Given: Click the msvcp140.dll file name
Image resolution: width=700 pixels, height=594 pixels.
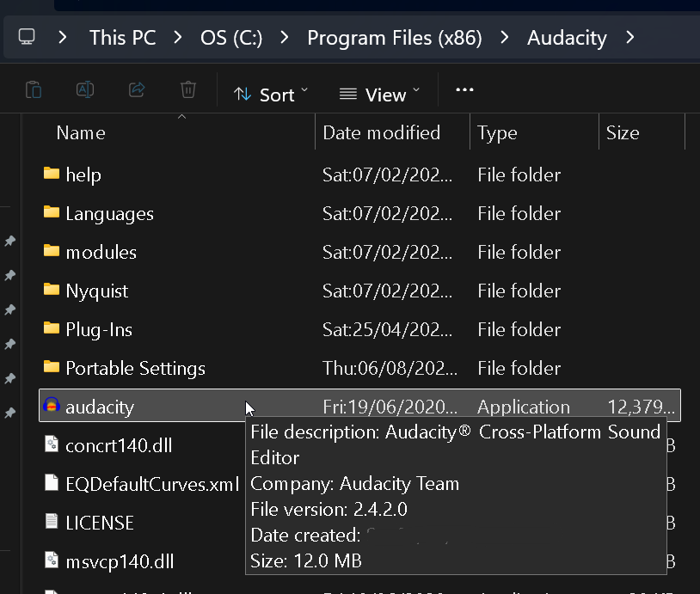Looking at the screenshot, I should (x=120, y=562).
